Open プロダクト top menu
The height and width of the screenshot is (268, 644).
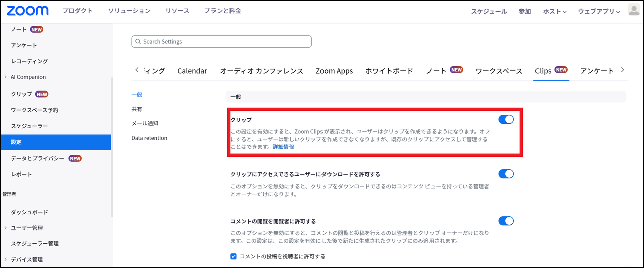[77, 11]
